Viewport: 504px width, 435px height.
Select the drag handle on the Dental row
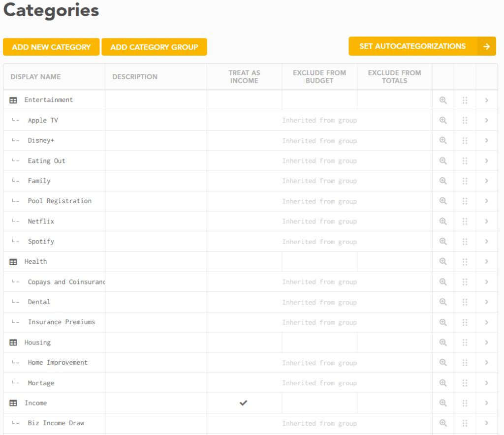click(x=465, y=302)
